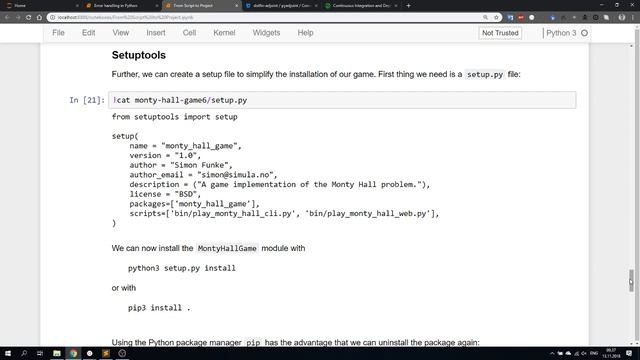Click the Python 3 kernel name
This screenshot has width=640, height=360.
(561, 33)
